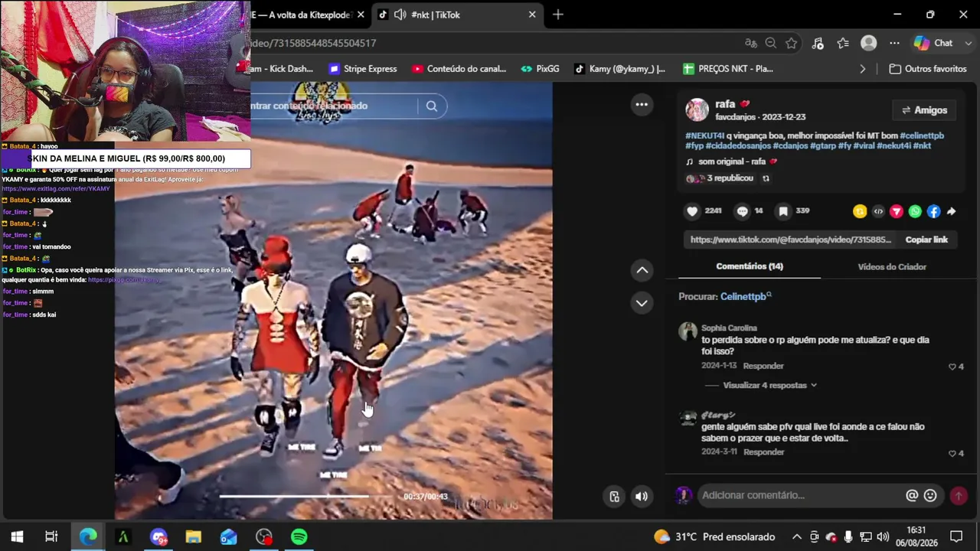The width and height of the screenshot is (980, 551).
Task: Click the Copiar link button
Action: coord(926,240)
